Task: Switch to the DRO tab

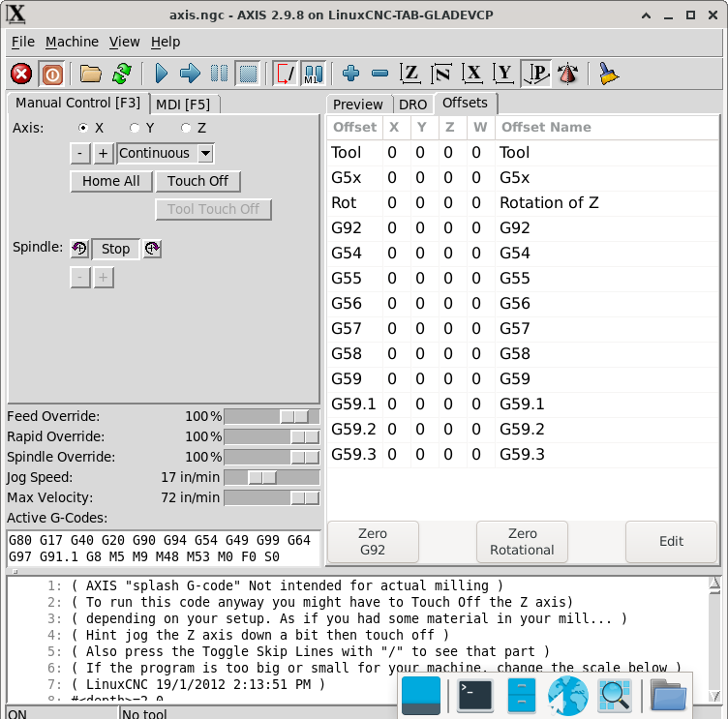Action: (412, 105)
